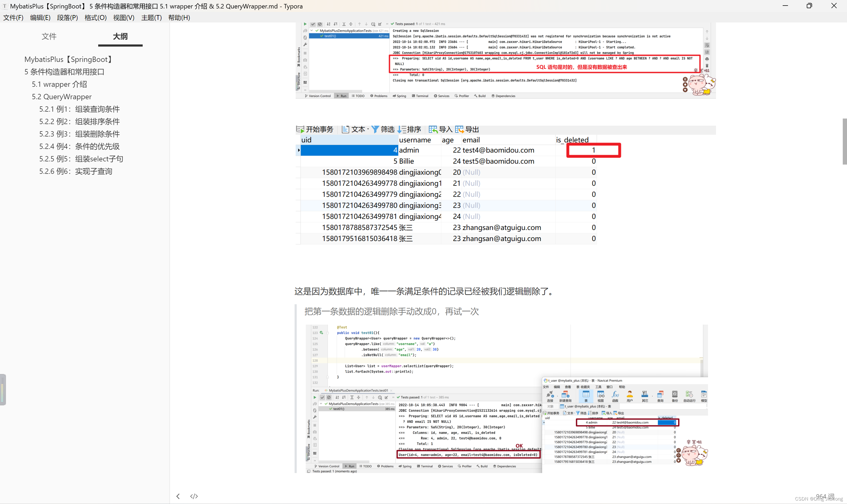Image resolution: width=847 pixels, height=504 pixels.
Task: Select outline item 5.2.6 例6：实现子查询
Action: (76, 171)
